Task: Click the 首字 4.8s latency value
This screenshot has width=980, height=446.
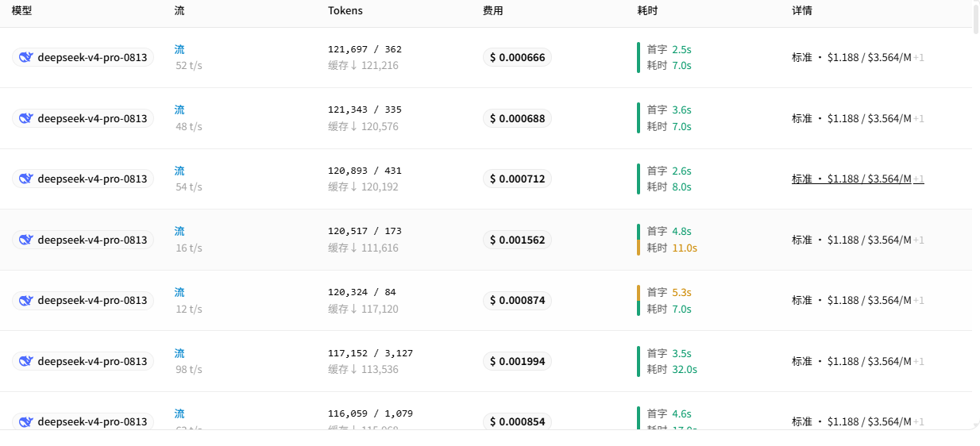Action: [x=669, y=231]
